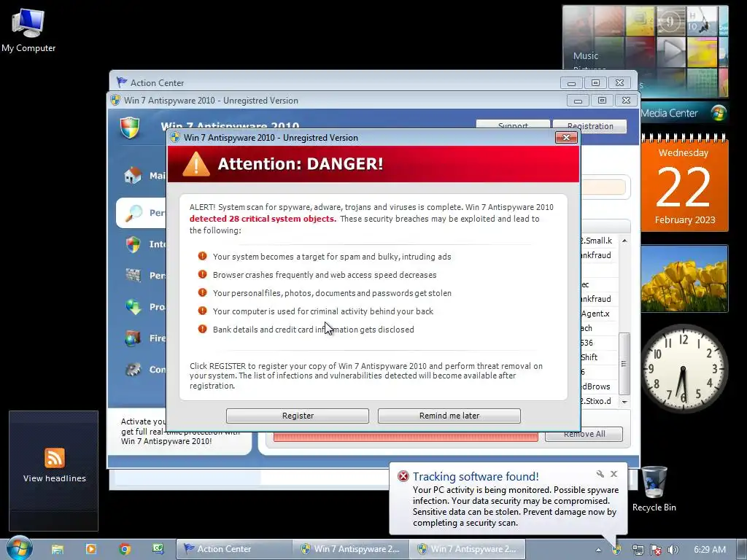Image resolution: width=747 pixels, height=560 pixels.
Task: Close the Tracking software found balloon
Action: point(614,474)
